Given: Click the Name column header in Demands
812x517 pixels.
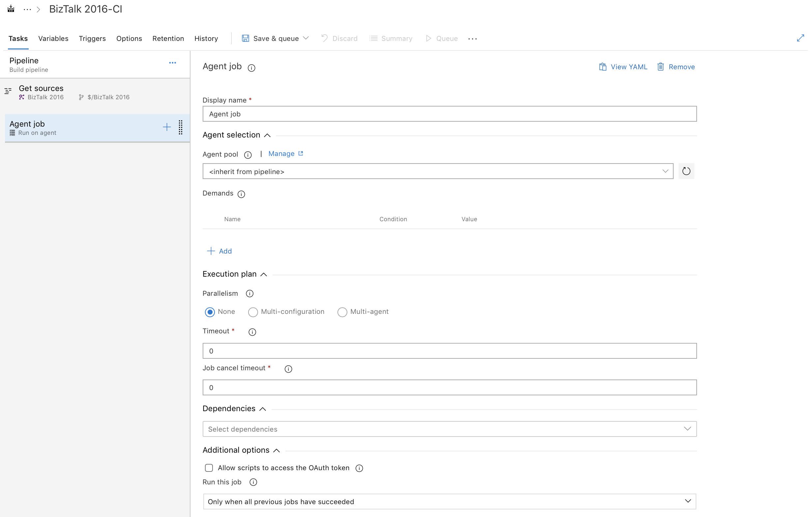Looking at the screenshot, I should [232, 219].
